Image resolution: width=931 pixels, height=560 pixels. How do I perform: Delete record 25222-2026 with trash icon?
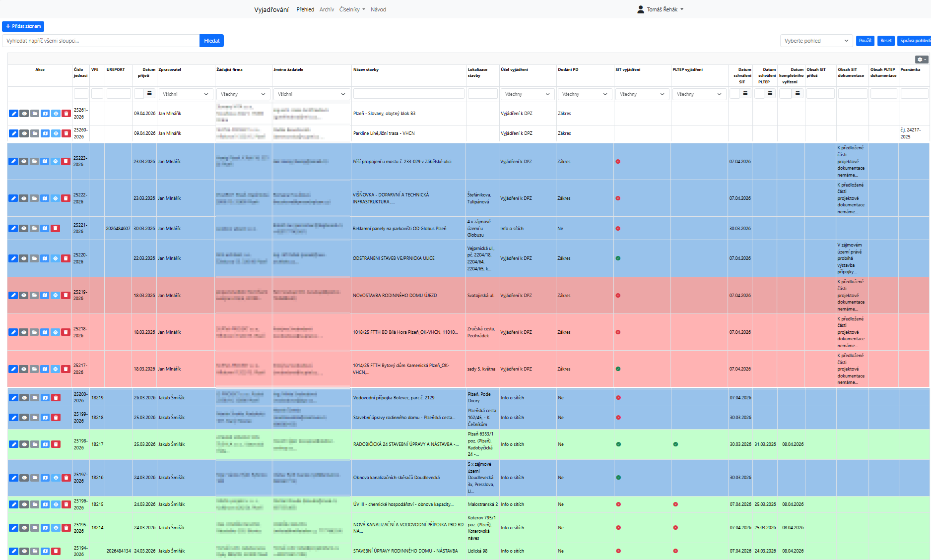pos(66,198)
